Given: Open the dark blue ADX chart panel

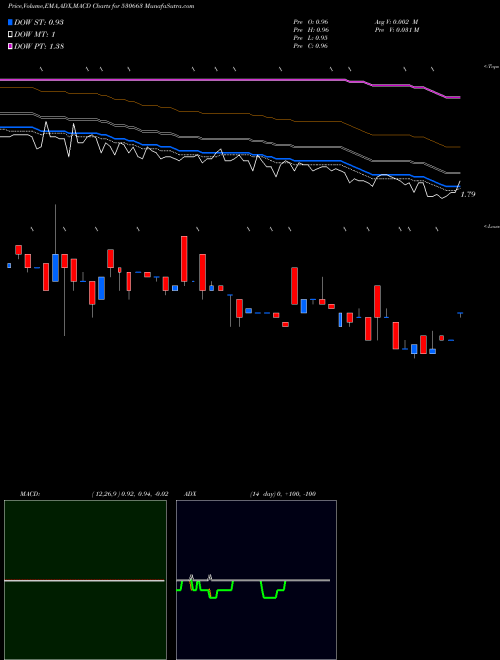Looking at the screenshot, I should (256, 580).
